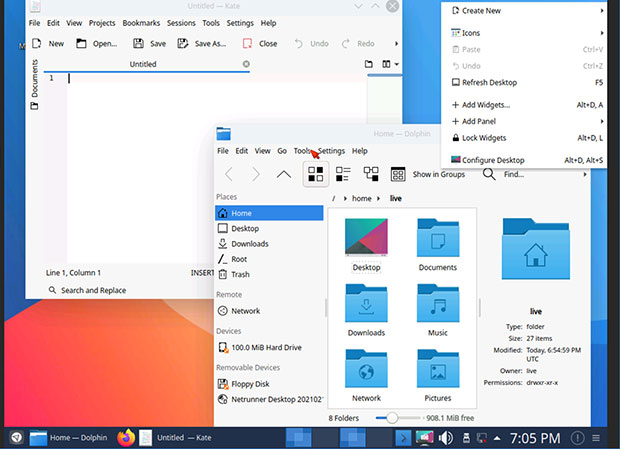Select Downloads in Dolphin Places
The height and width of the screenshot is (449, 620).
pyautogui.click(x=269, y=244)
